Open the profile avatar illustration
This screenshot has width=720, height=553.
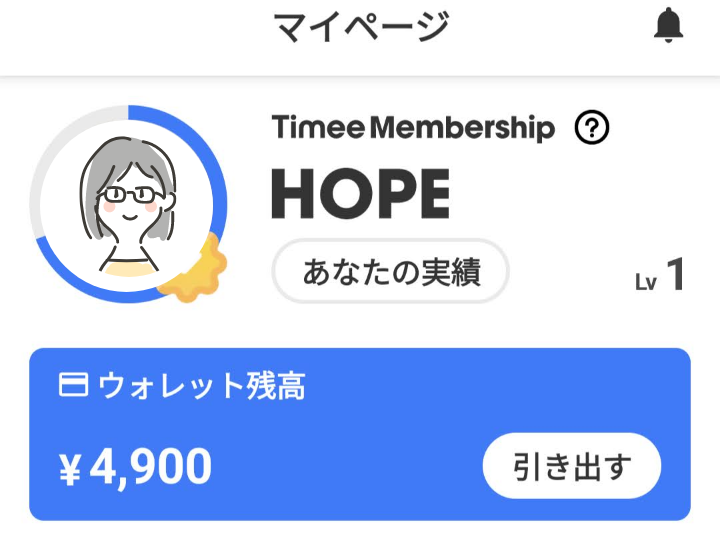130,205
